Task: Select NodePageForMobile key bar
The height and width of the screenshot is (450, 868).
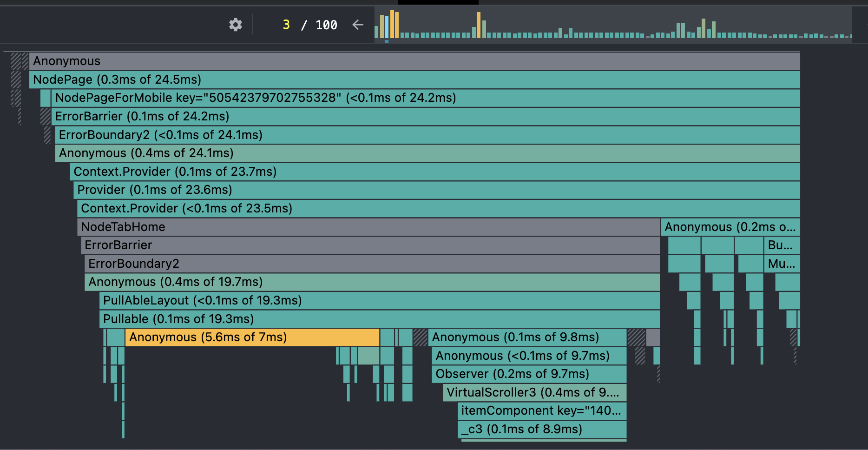Action: pyautogui.click(x=426, y=98)
